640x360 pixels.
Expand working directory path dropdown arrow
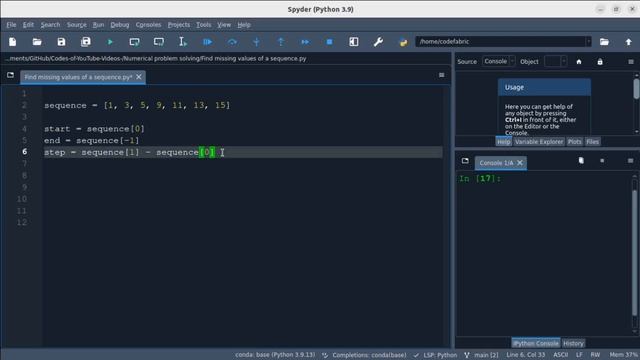pos(588,42)
